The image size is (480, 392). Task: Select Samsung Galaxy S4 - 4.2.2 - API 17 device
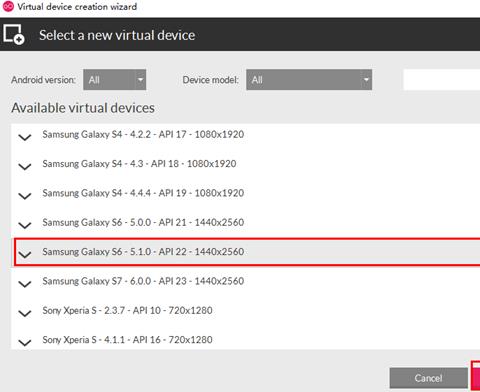click(x=143, y=134)
